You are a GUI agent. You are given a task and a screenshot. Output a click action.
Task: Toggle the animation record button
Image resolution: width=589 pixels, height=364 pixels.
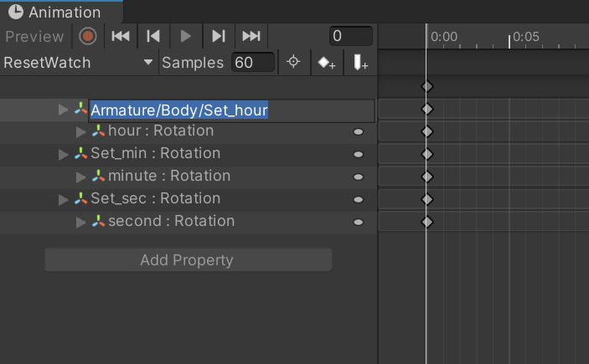click(x=87, y=37)
